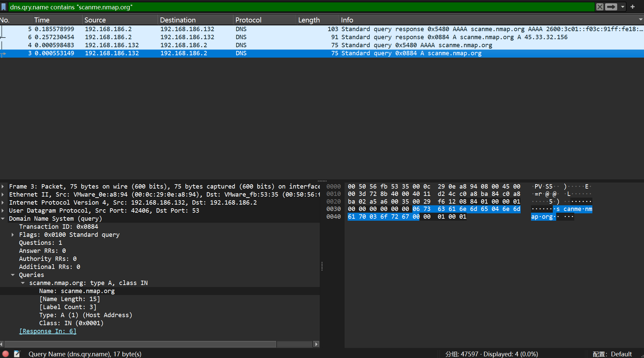
Task: Select the Frame 3: Packet, 75 bytes row
Action: [x=160, y=187]
